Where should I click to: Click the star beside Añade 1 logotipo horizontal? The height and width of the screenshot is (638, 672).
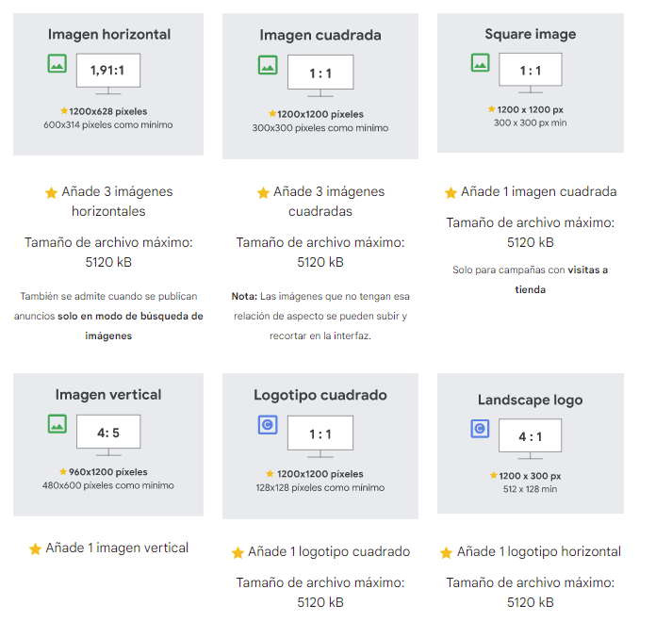coord(447,552)
